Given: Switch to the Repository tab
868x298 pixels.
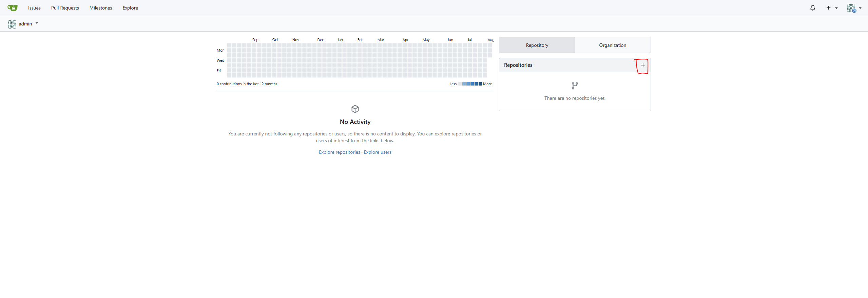Looking at the screenshot, I should click(537, 45).
